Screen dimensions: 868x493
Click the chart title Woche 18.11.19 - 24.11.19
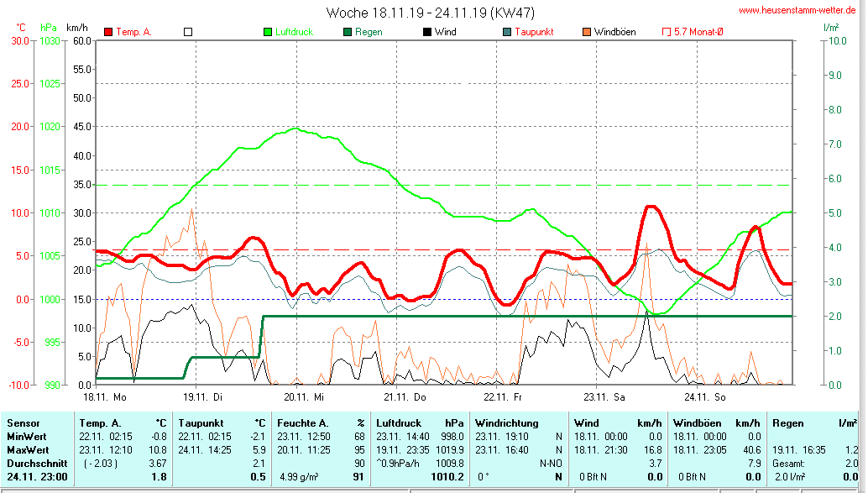coord(430,13)
